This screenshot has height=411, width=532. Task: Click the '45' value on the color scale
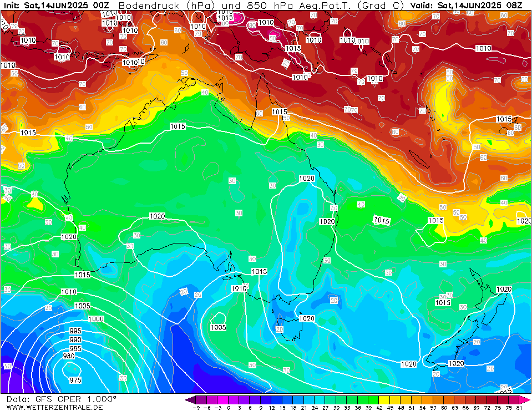tap(390, 408)
